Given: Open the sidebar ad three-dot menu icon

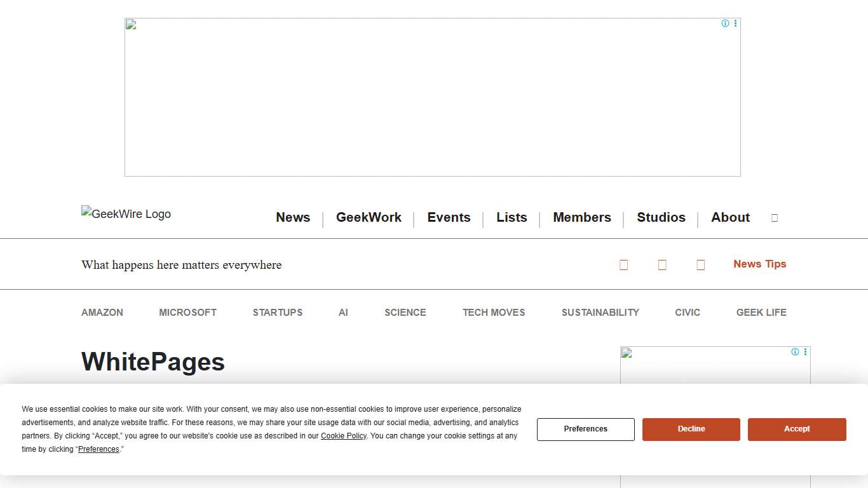Looking at the screenshot, I should click(x=805, y=351).
